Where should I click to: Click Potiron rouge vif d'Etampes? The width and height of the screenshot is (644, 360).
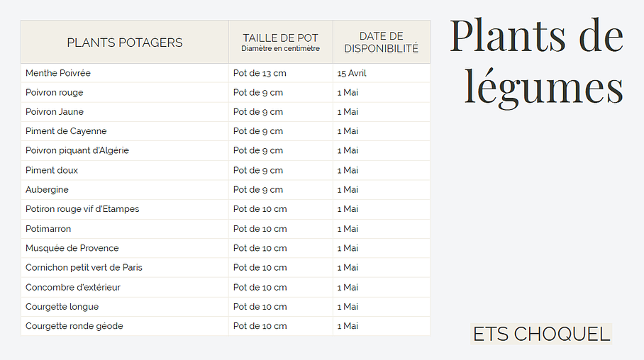(x=82, y=209)
